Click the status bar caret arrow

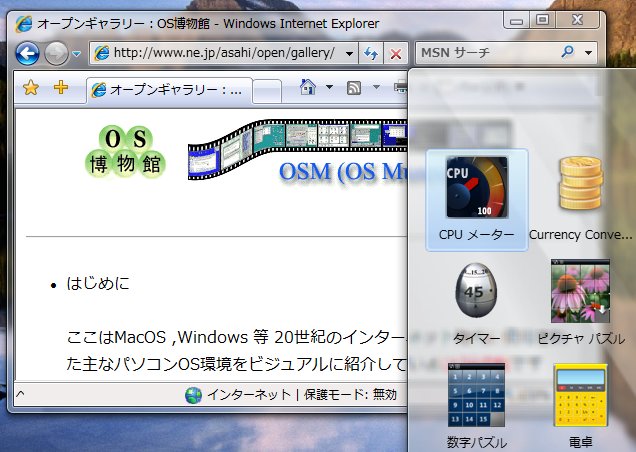point(20,394)
